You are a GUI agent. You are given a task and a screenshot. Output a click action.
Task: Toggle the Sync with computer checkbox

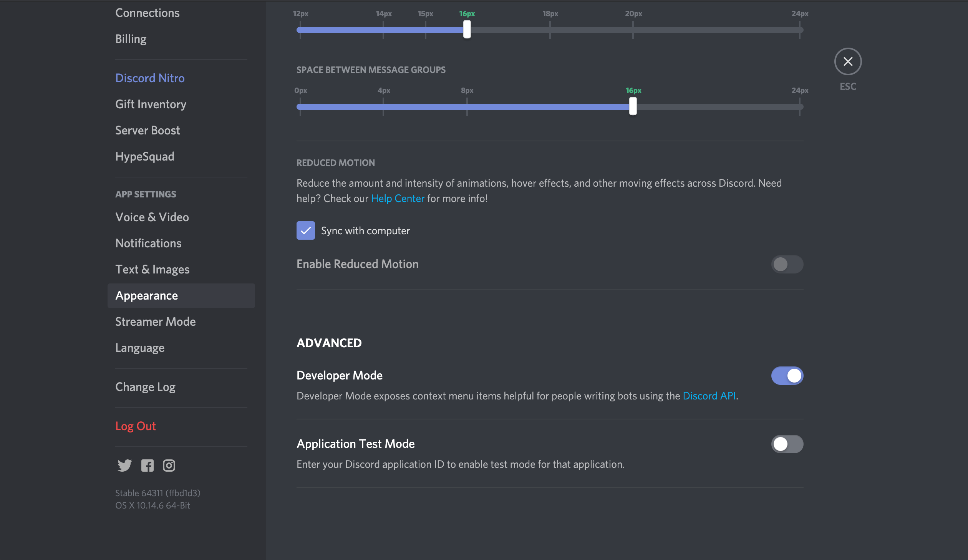coord(306,230)
